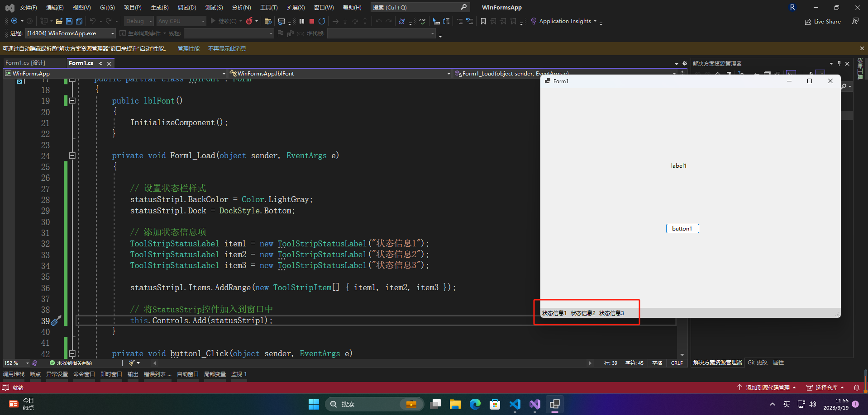Click the Save All icon
Image resolution: width=868 pixels, height=415 pixels.
[x=79, y=21]
